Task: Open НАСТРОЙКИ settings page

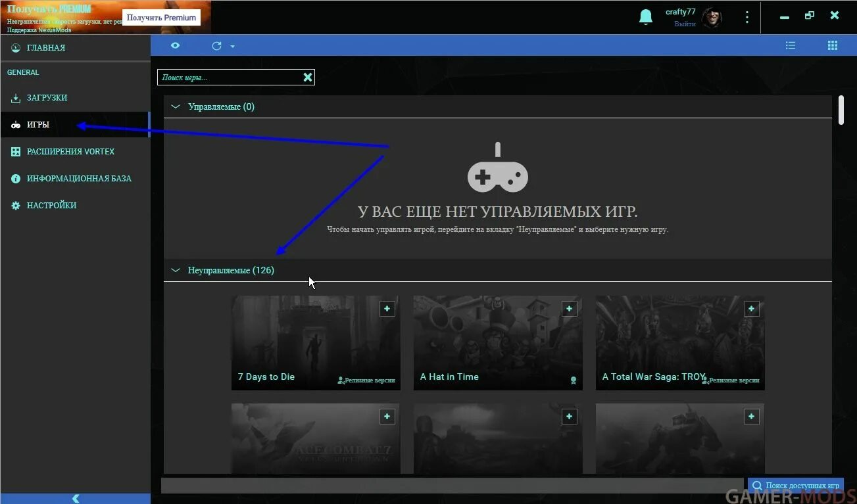Action: coord(75,206)
